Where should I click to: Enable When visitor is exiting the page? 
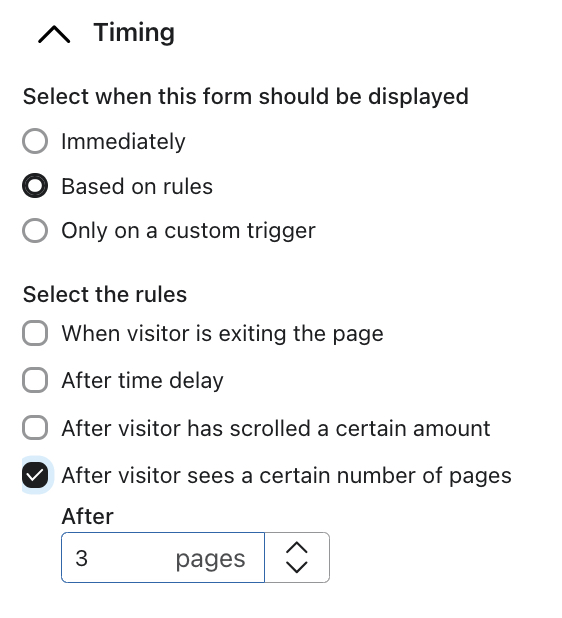(35, 333)
